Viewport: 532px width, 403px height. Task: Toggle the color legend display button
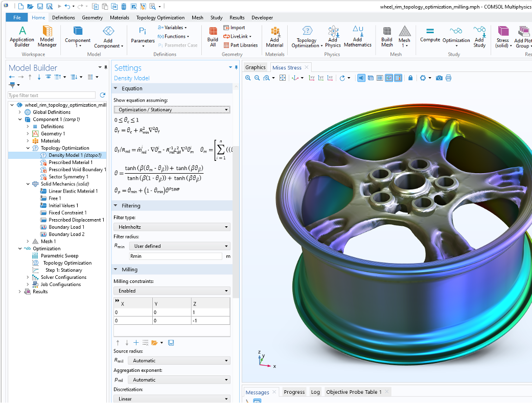pos(398,78)
